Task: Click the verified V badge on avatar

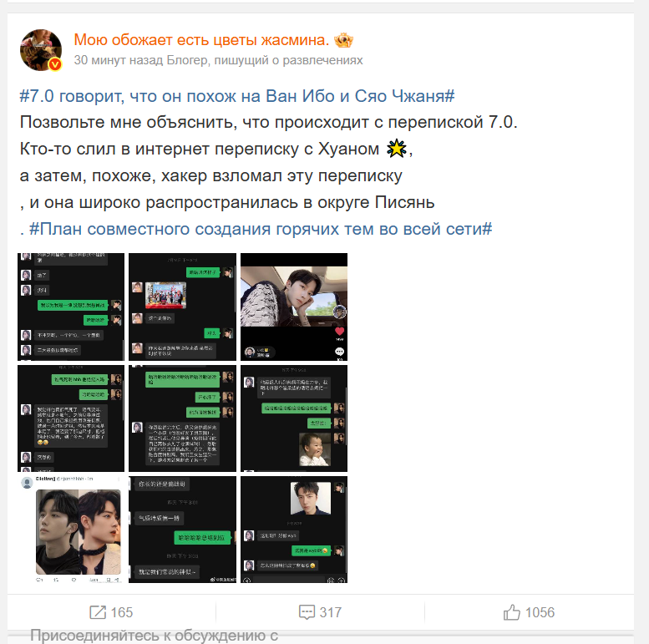Action: [x=55, y=64]
